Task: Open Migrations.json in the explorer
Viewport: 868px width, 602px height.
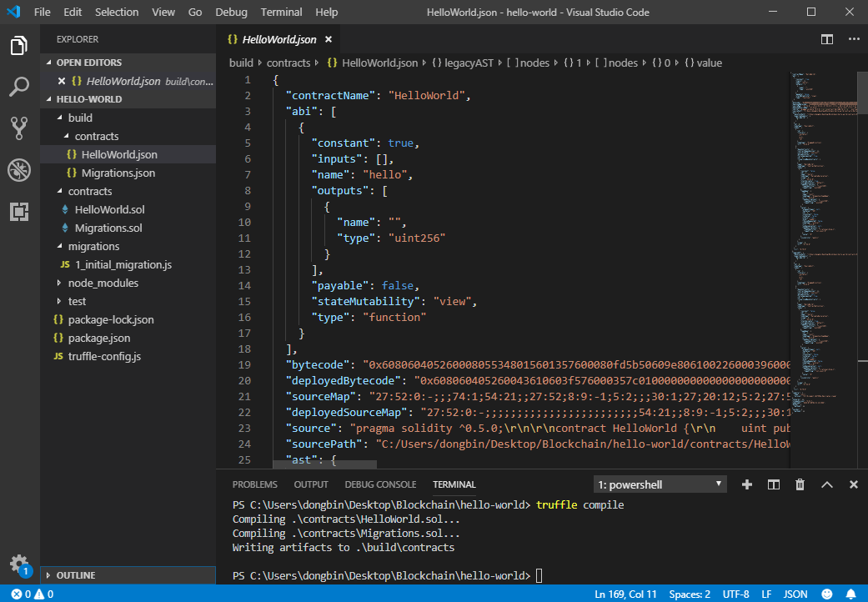Action: [x=128, y=173]
